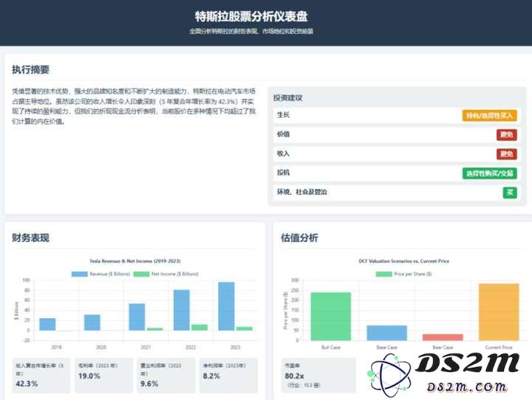This screenshot has height=400, width=532.
Task: Click the 2020 blue revenue bar
Action: 92,323
